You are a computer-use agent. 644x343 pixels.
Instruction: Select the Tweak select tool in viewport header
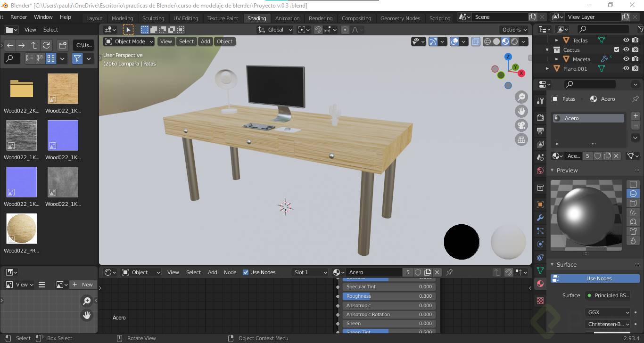pyautogui.click(x=128, y=29)
